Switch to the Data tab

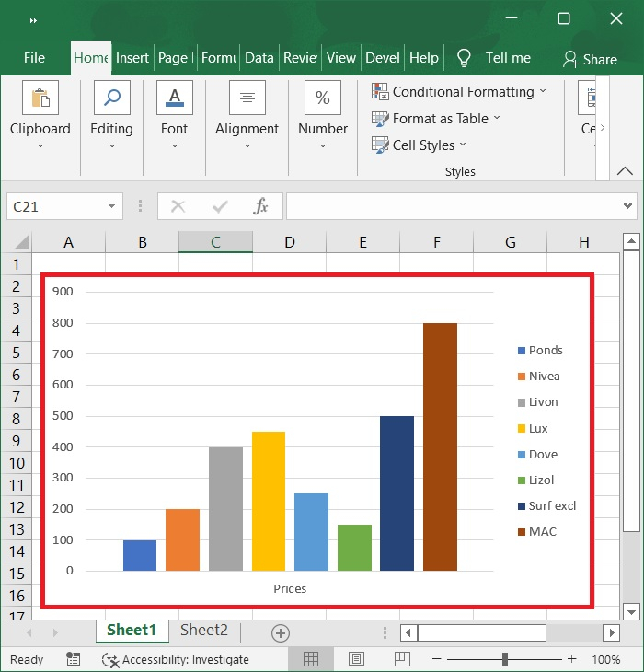[259, 58]
